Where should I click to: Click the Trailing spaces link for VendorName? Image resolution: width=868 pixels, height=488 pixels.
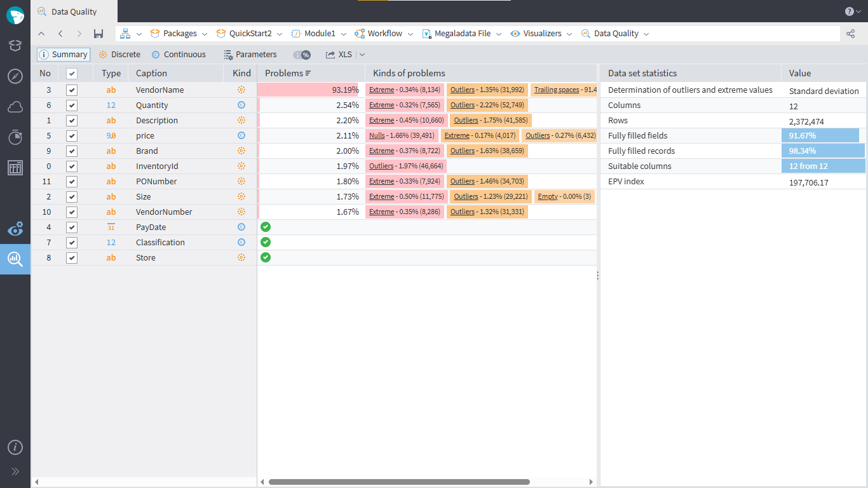(x=557, y=90)
